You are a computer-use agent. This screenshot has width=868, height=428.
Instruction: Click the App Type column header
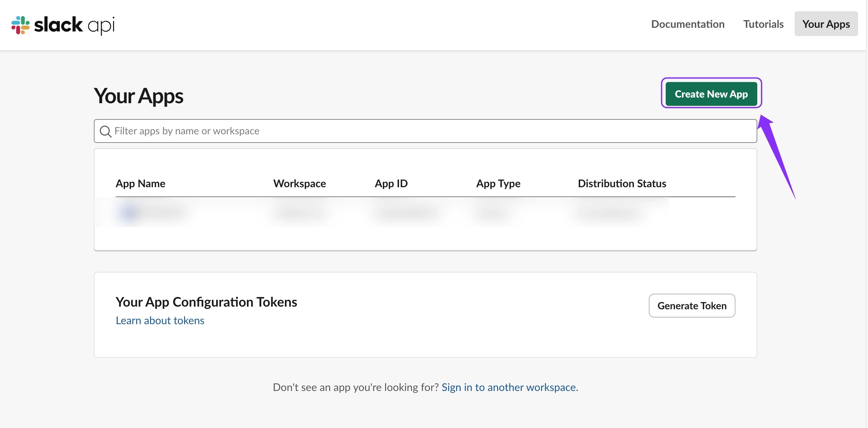coord(498,183)
